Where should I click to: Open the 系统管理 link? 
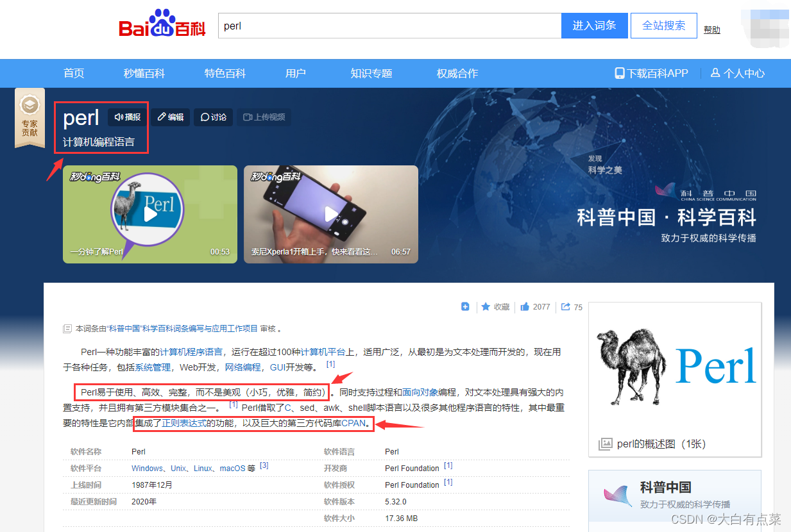click(x=153, y=367)
